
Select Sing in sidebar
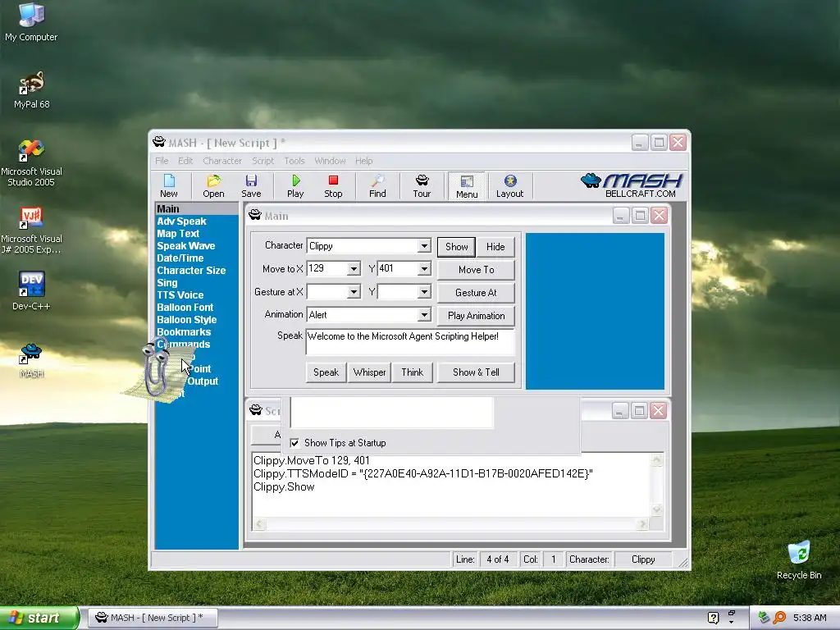point(167,283)
